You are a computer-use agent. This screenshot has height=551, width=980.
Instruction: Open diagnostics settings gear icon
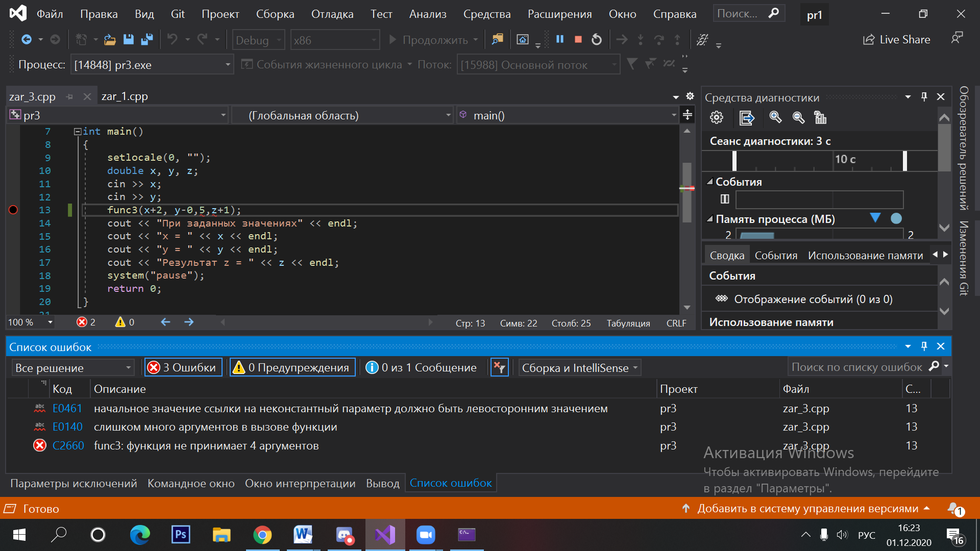(717, 118)
